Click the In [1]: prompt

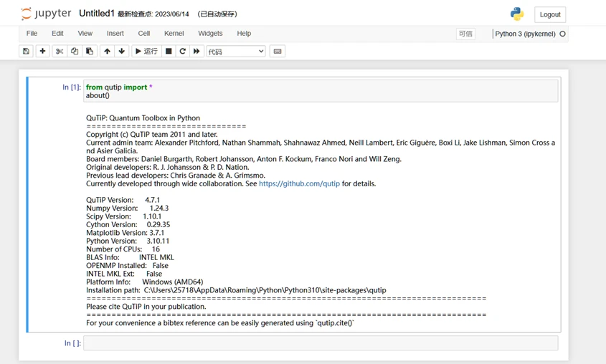[72, 87]
